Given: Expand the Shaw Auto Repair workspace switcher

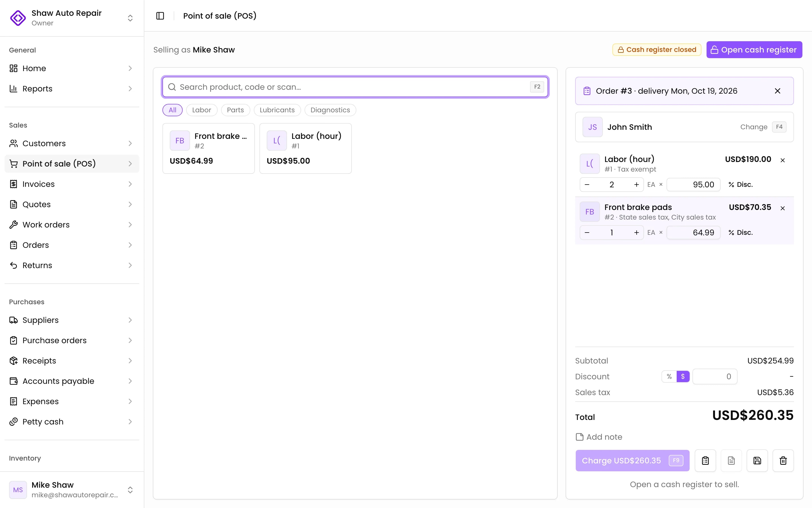Looking at the screenshot, I should pyautogui.click(x=130, y=18).
